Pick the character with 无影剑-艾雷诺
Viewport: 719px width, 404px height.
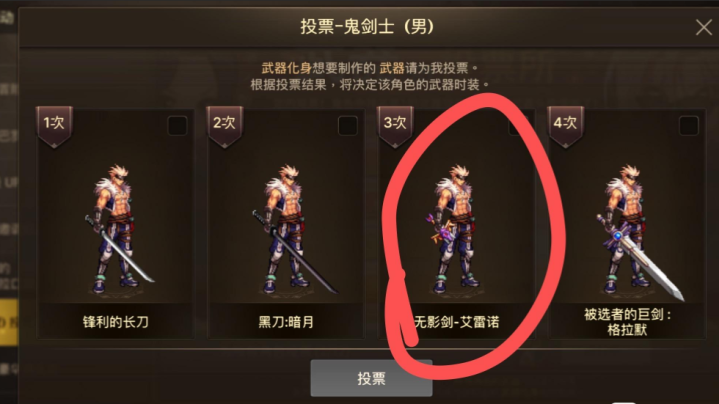[x=454, y=229]
